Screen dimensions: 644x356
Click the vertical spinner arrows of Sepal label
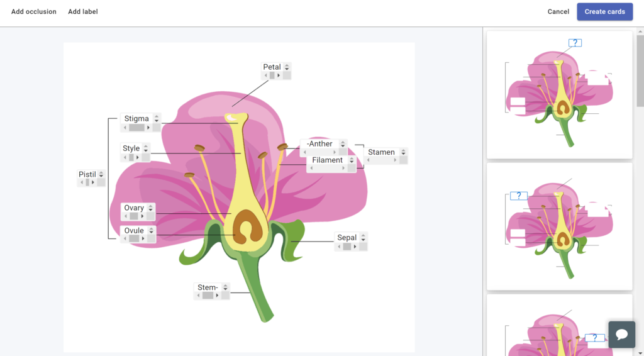(x=363, y=237)
